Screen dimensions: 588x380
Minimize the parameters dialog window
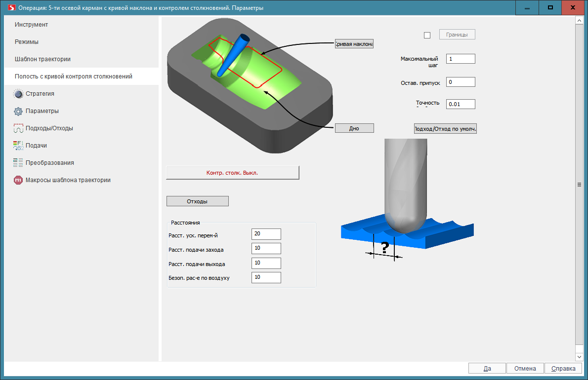coord(527,7)
